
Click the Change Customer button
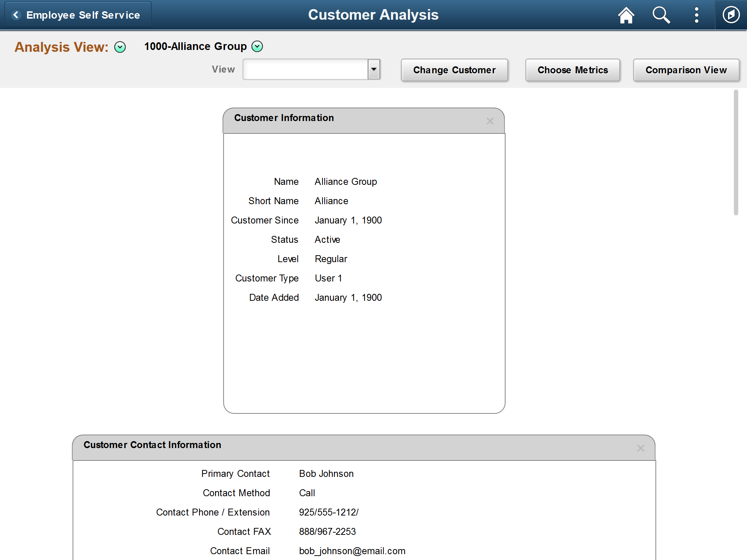[454, 70]
